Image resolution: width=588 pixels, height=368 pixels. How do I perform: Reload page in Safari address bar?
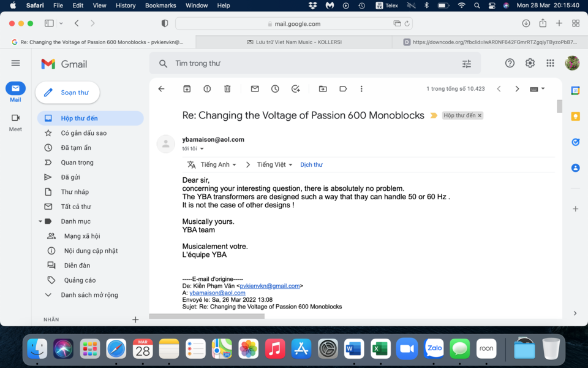click(x=407, y=24)
